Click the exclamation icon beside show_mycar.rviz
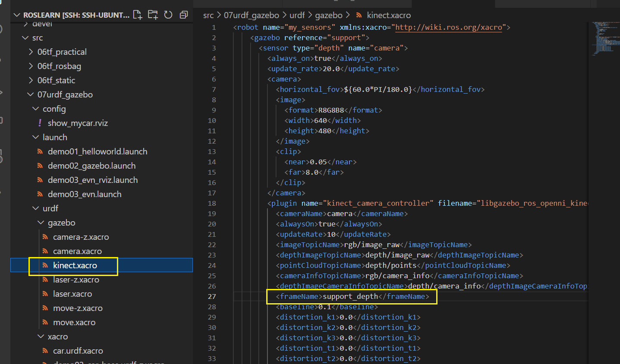 40,123
